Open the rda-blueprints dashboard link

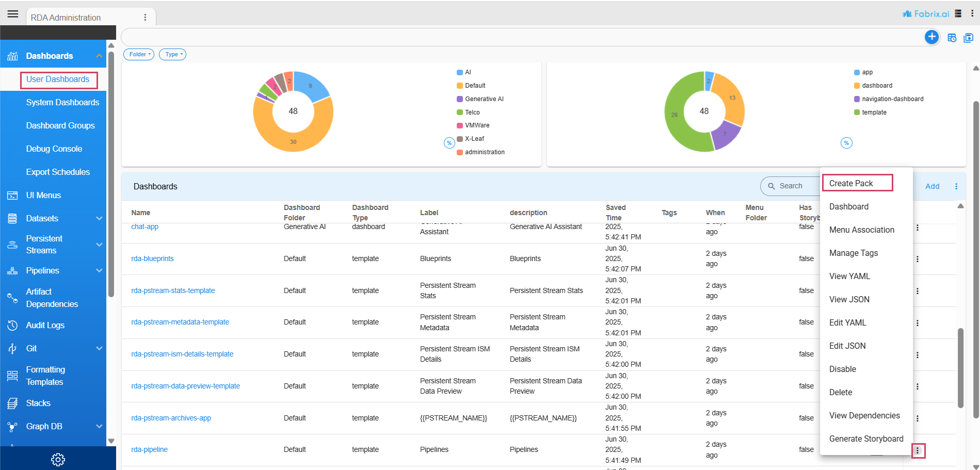152,258
